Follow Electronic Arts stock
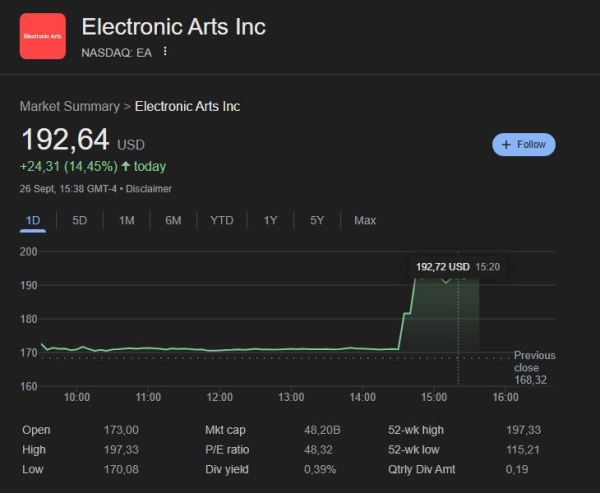This screenshot has width=600, height=493. point(523,144)
